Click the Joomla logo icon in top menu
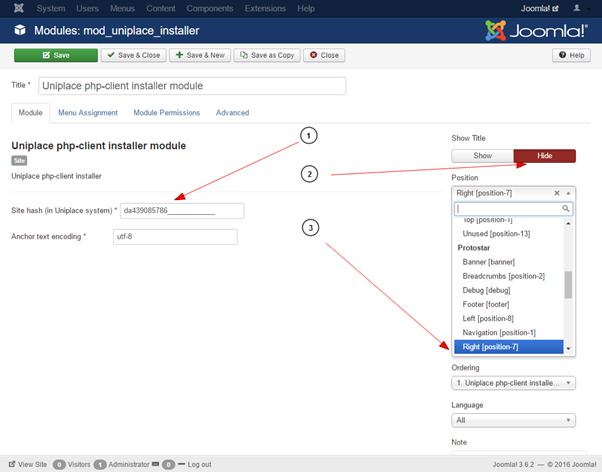 click(18, 8)
